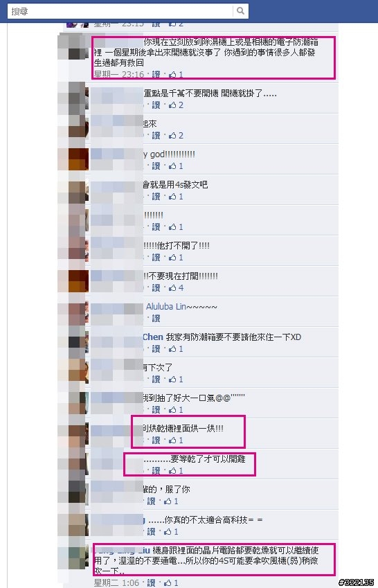This screenshot has height=588, width=378.
Task: Like the 不要現在打開 comment via 讚
Action: pyautogui.click(x=156, y=288)
